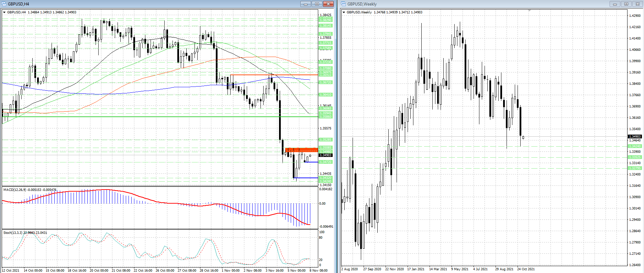The width and height of the screenshot is (644, 273).
Task: Click the 1.35575 price scale label on H4
Action: (x=325, y=128)
